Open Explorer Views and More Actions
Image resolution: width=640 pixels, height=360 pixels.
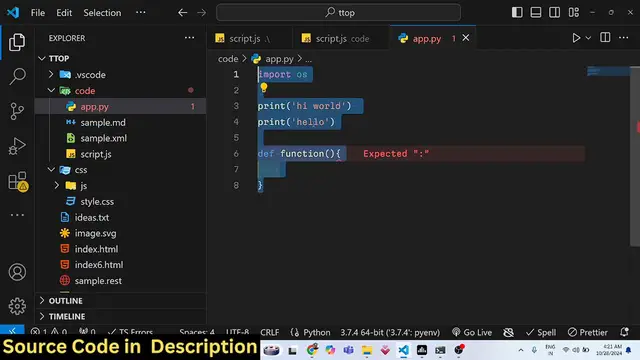[x=189, y=38]
